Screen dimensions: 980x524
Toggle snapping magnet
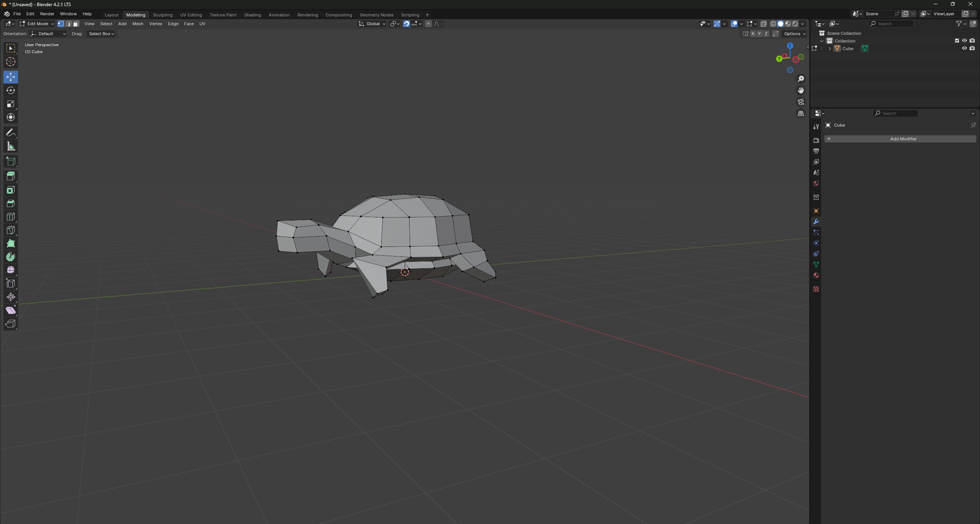[x=407, y=24]
